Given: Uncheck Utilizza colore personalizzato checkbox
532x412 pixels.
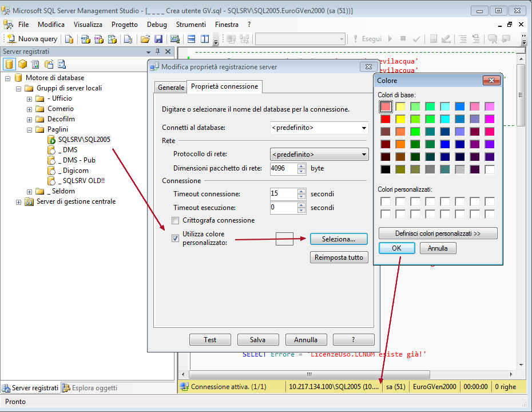Looking at the screenshot, I should point(176,238).
